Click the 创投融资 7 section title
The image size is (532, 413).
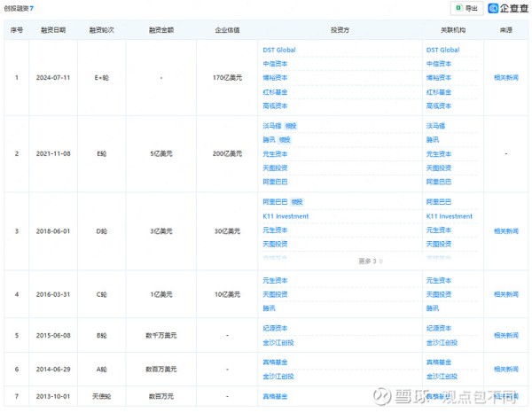pos(19,8)
